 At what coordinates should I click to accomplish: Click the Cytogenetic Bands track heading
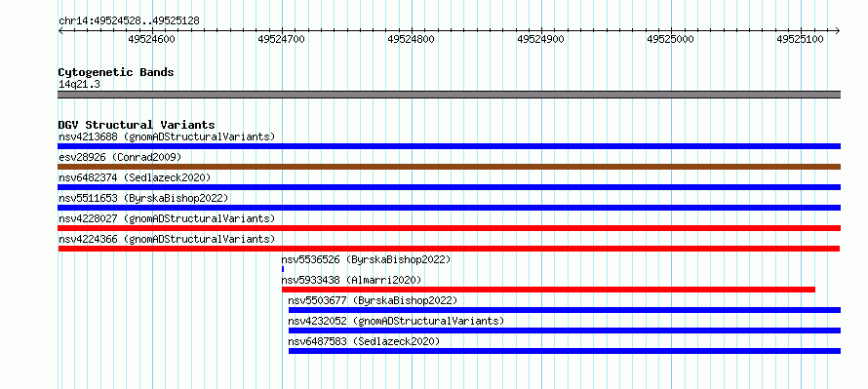click(116, 72)
